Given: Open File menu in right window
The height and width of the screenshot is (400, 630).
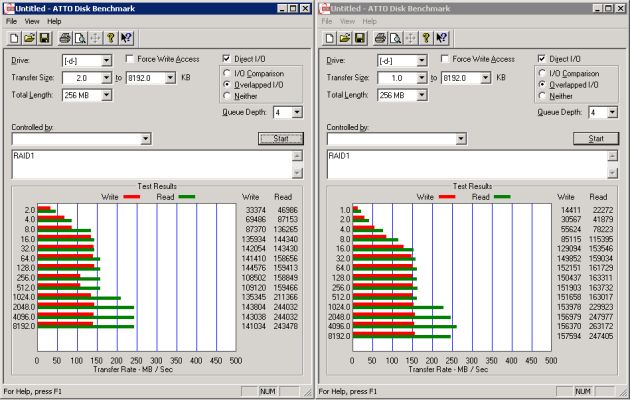Looking at the screenshot, I should 327,21.
